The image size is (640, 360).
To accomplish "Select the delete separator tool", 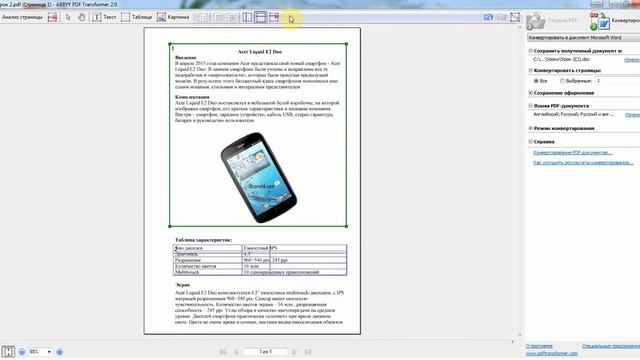I will [x=274, y=17].
